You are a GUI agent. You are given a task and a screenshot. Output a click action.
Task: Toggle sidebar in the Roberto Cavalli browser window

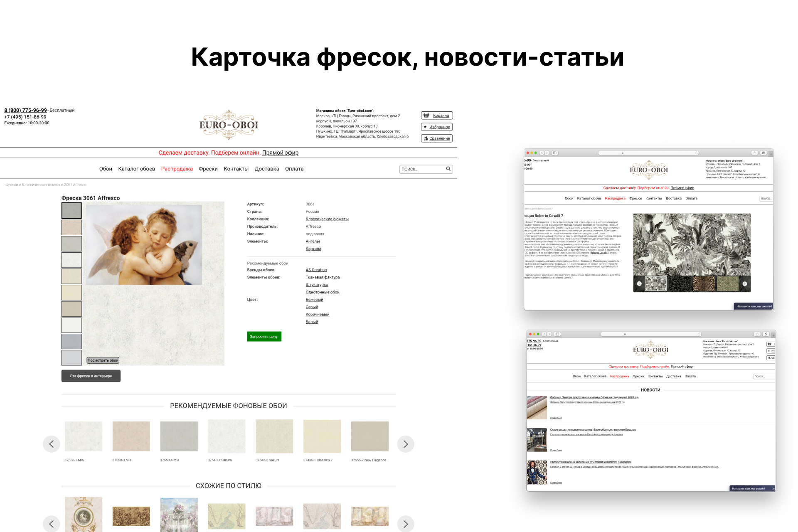tap(555, 153)
